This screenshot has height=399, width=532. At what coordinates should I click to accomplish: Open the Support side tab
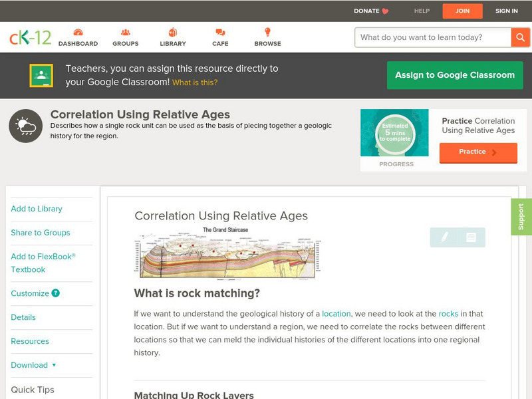pyautogui.click(x=521, y=217)
